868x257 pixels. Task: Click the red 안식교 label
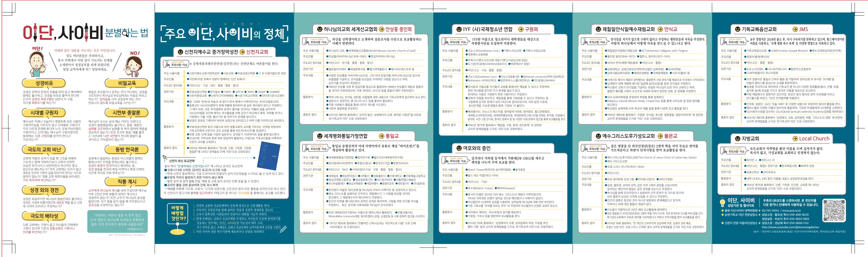[671, 29]
